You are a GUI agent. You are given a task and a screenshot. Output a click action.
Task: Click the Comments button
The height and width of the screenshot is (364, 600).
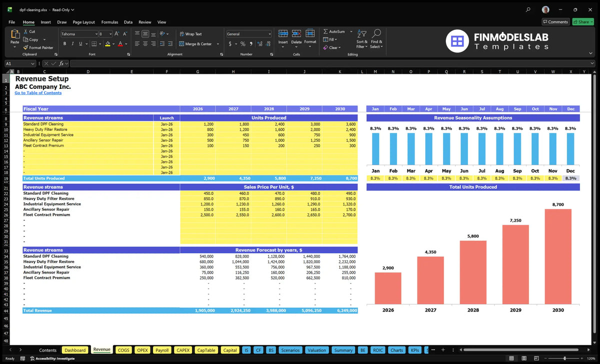pos(555,22)
